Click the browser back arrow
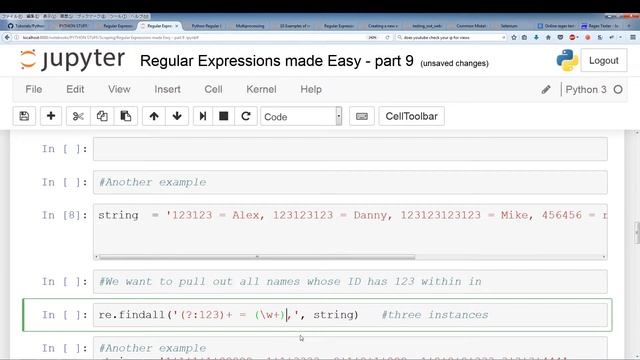The height and width of the screenshot is (360, 640). tap(7, 37)
